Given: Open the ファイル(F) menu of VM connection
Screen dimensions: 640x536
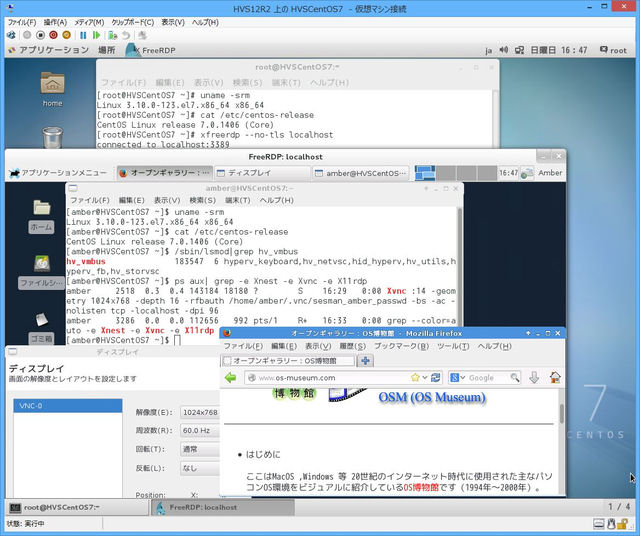Looking at the screenshot, I should pyautogui.click(x=22, y=22).
